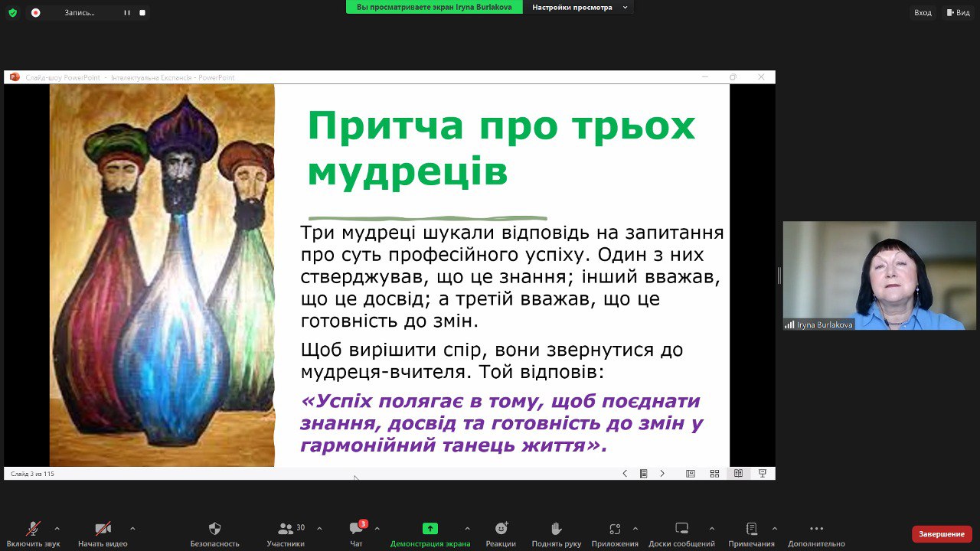Switch PowerPoint to Slide Sorter view
This screenshot has height=551, width=980.
(714, 474)
